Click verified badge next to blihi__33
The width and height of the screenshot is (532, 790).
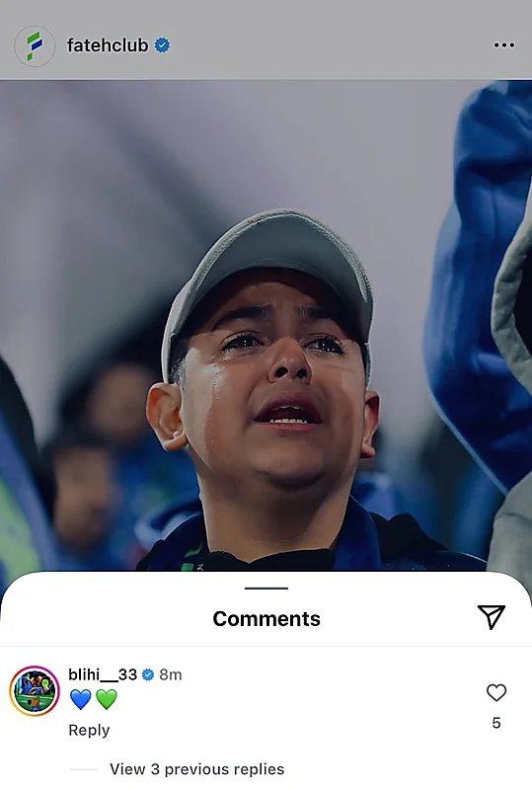(x=148, y=674)
